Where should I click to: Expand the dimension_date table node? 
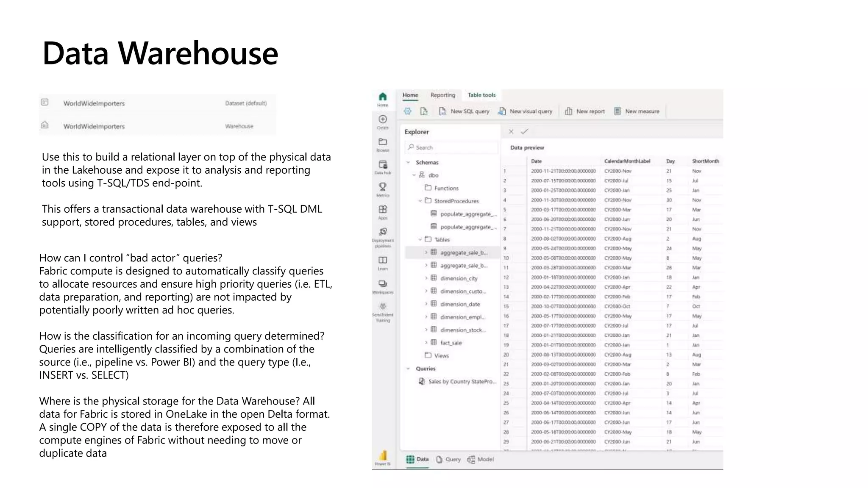[426, 304]
